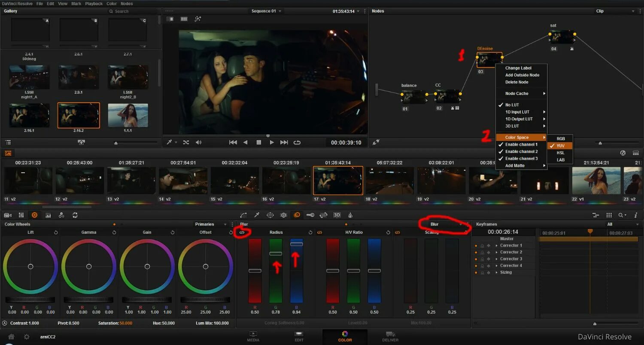Screen dimensions: 644x345
Task: Click the Tracker icon in the toolbar
Action: (x=283, y=215)
